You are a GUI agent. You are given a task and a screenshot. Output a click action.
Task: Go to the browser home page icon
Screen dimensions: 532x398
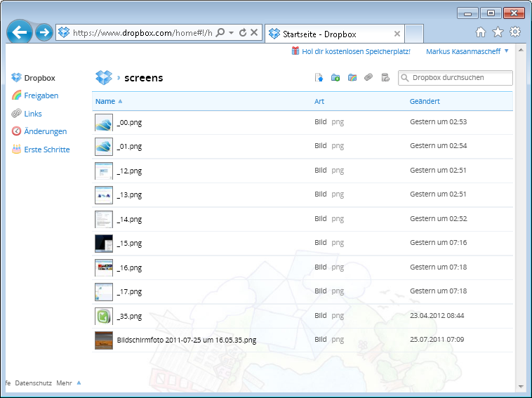481,32
